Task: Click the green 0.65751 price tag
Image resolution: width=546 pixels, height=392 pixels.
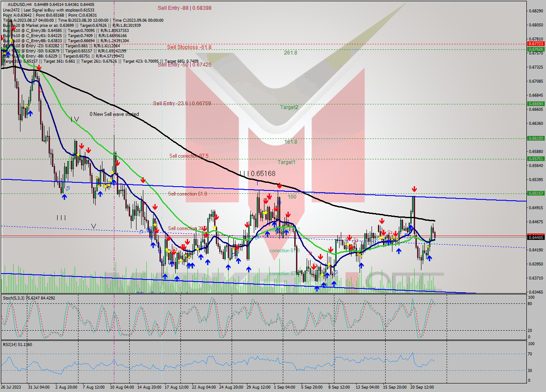Action: point(536,159)
